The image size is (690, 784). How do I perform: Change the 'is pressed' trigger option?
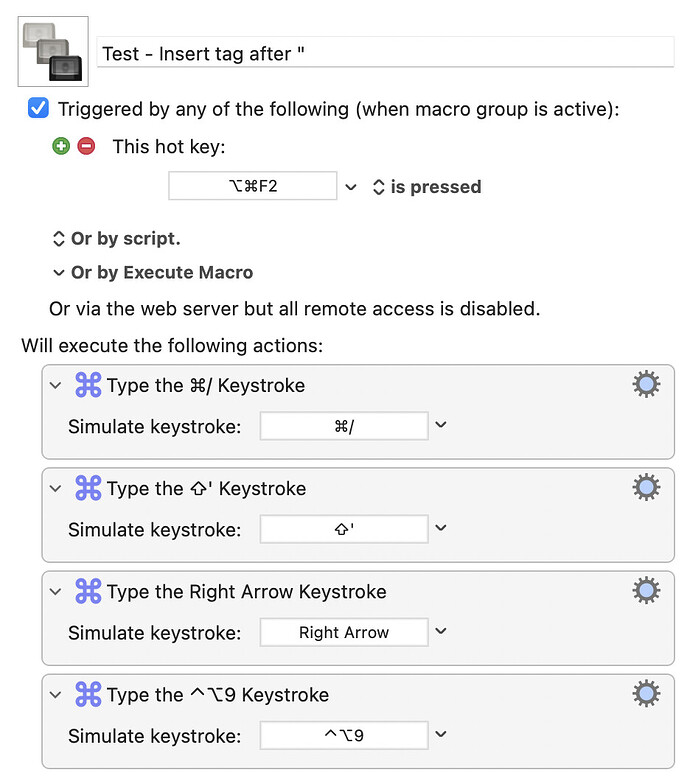pyautogui.click(x=427, y=186)
